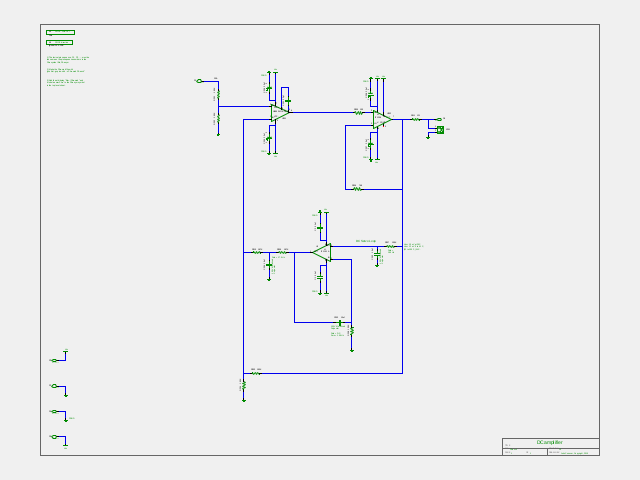This screenshot has height=480, width=640.
Task: Select the second-stage op-amp near the output
Action: click(x=382, y=120)
